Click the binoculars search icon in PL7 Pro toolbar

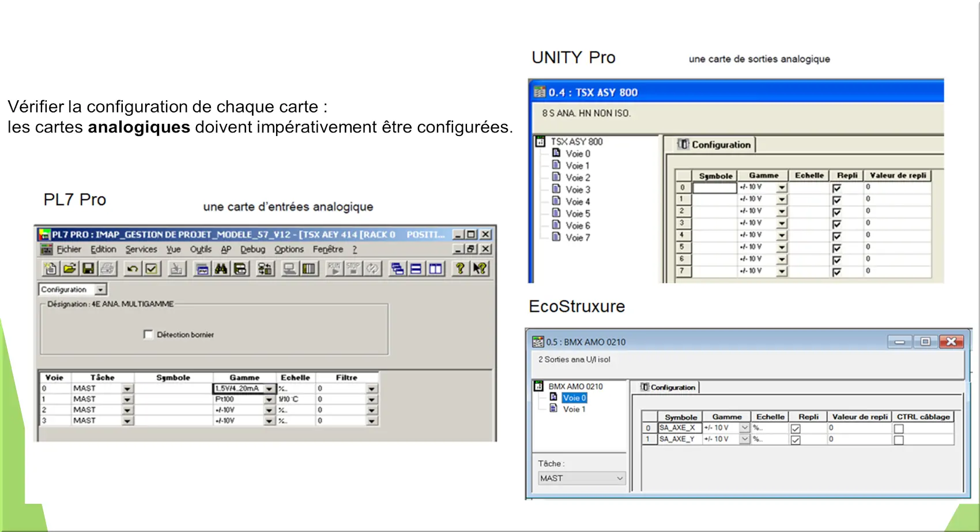pos(221,269)
